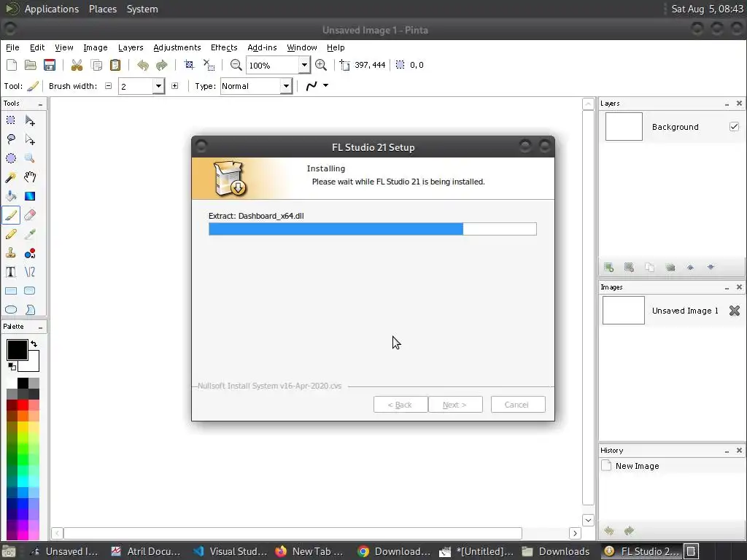
Task: Expand the antialiasing options arrow
Action: [326, 86]
